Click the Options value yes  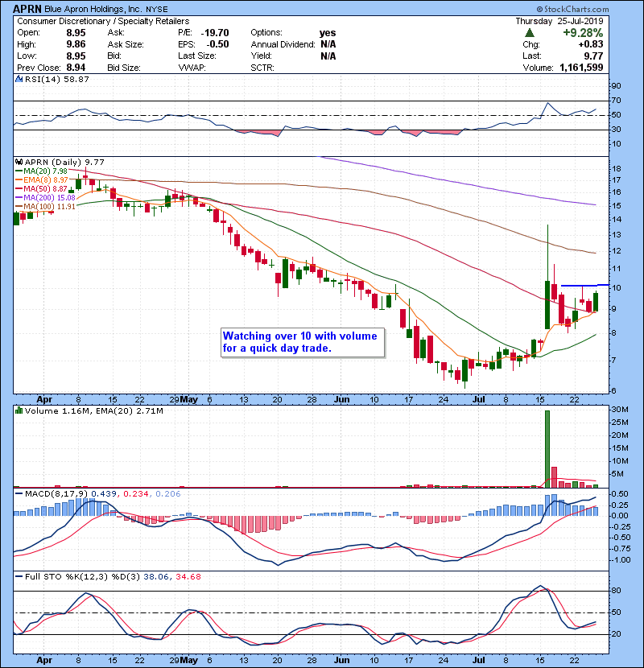click(x=328, y=33)
